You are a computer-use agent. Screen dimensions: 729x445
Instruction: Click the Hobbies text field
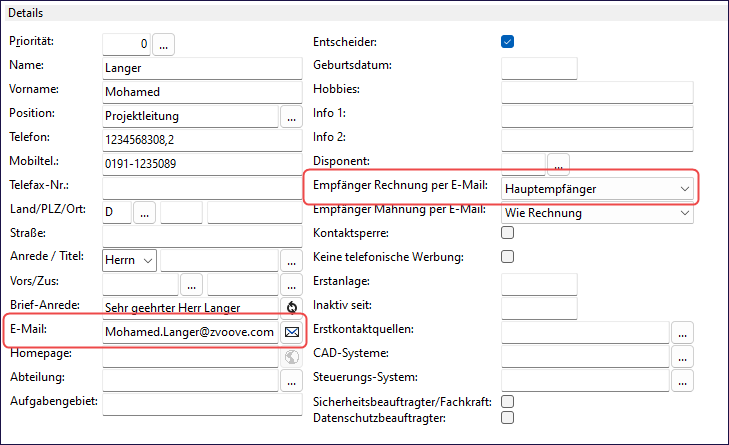(597, 92)
